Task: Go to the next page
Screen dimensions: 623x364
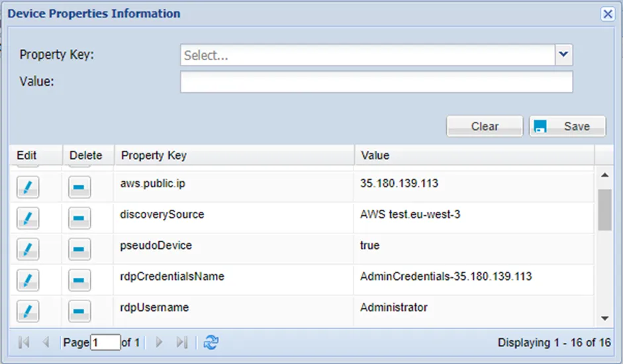Action: (159, 342)
